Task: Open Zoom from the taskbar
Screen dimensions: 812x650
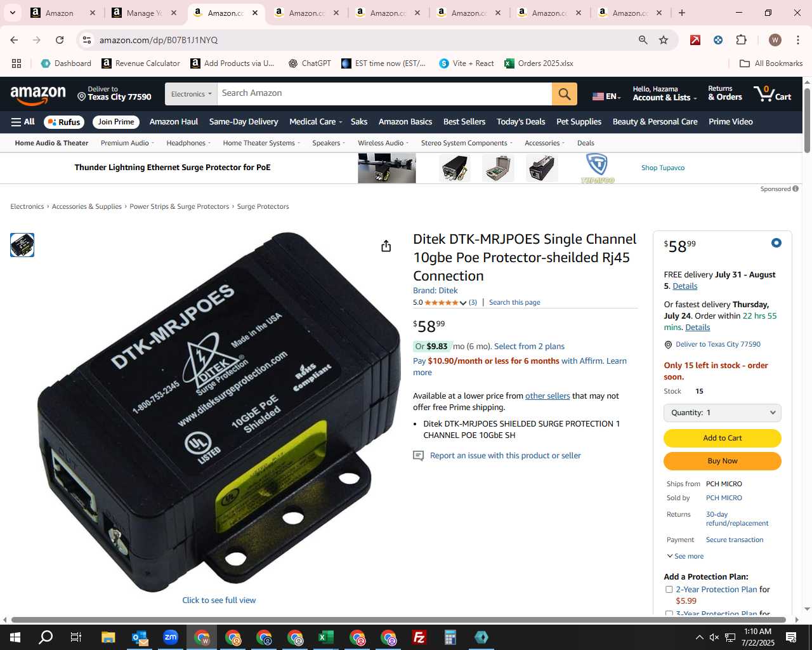Action: 171,637
